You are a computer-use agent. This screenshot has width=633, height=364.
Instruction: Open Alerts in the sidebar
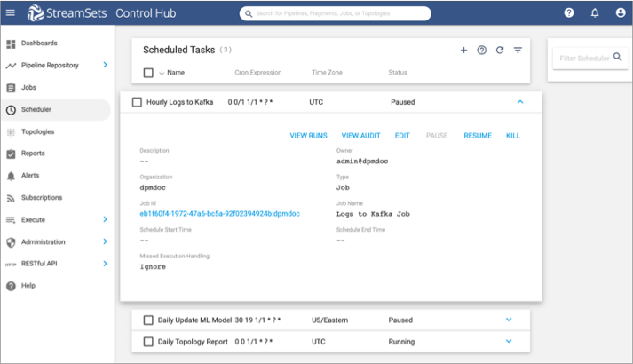coord(30,176)
